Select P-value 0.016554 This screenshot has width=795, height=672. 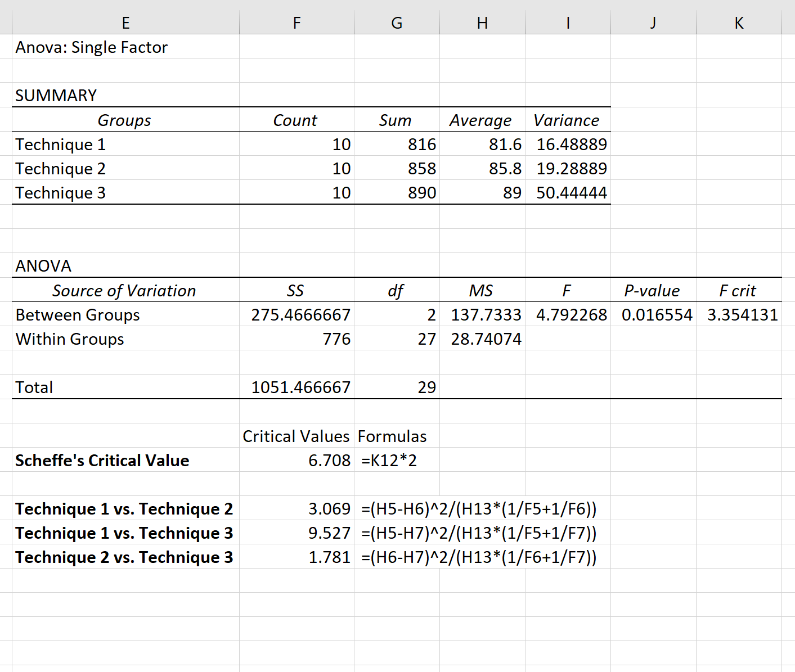[653, 314]
